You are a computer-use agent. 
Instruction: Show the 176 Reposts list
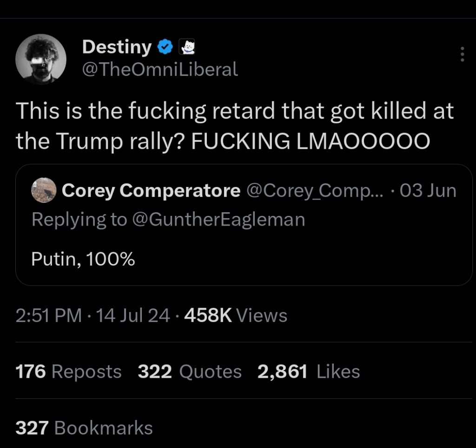(x=68, y=371)
